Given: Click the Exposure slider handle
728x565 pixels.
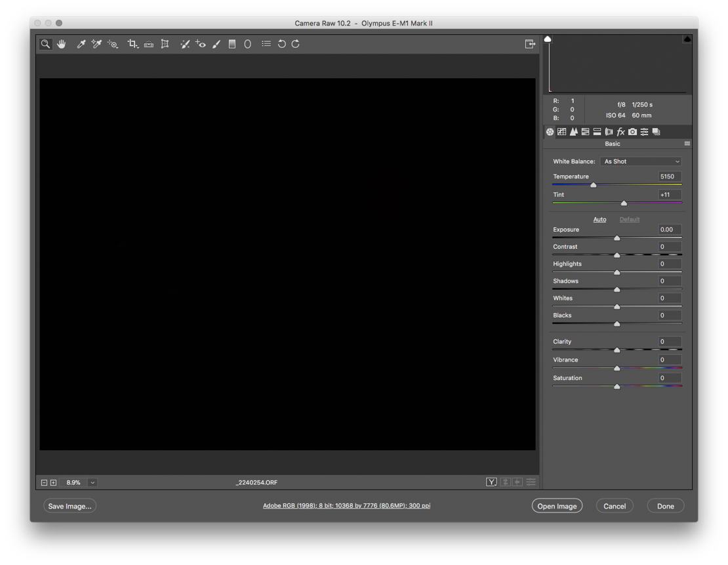Looking at the screenshot, I should [617, 238].
